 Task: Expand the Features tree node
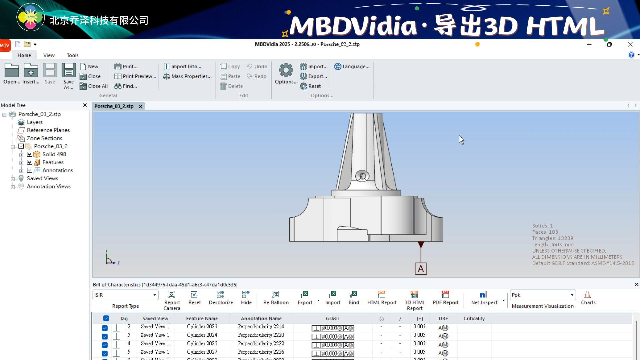pos(21,162)
